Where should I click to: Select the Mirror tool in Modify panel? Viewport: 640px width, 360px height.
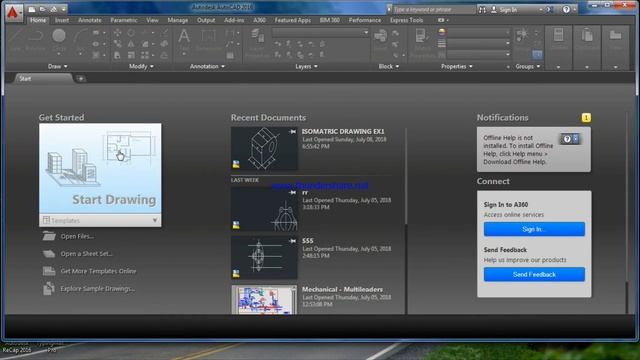(131, 44)
